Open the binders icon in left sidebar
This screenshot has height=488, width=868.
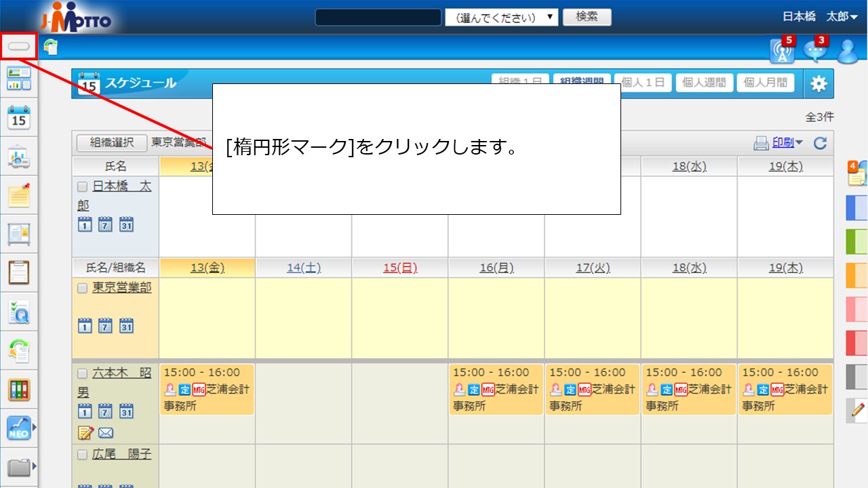tap(19, 390)
